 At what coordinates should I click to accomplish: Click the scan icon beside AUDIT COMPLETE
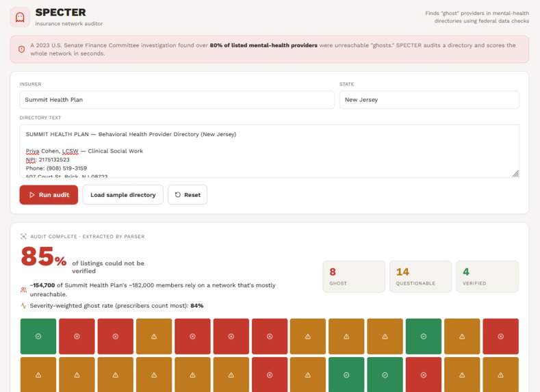[23, 237]
